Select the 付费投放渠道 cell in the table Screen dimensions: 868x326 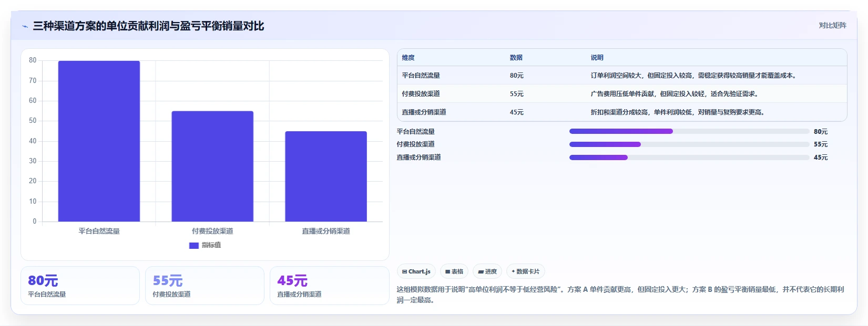coord(421,94)
